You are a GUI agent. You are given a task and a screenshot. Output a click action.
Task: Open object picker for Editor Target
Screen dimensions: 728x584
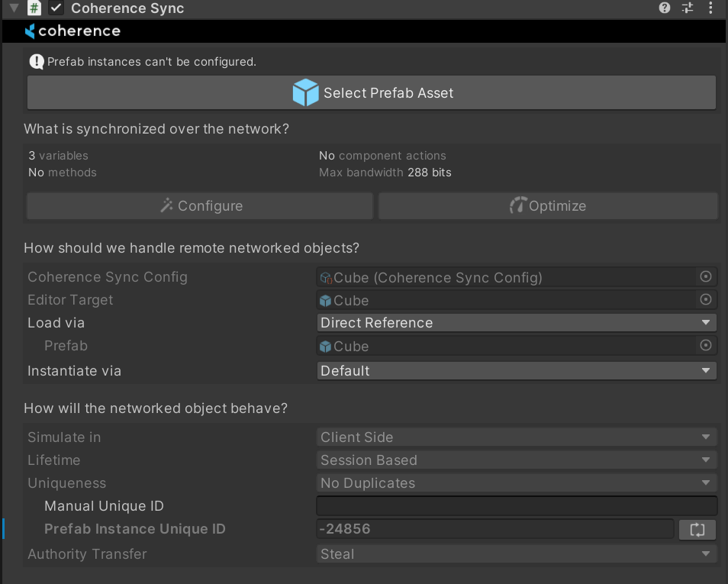pos(706,300)
